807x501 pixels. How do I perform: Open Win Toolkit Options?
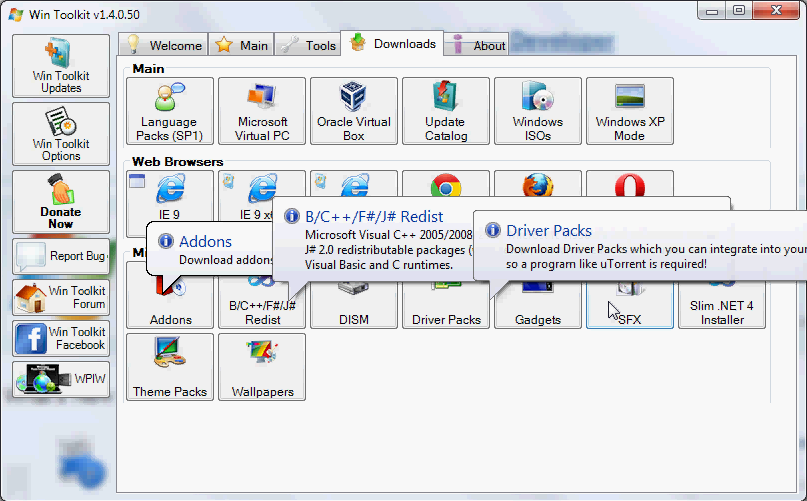click(x=61, y=134)
